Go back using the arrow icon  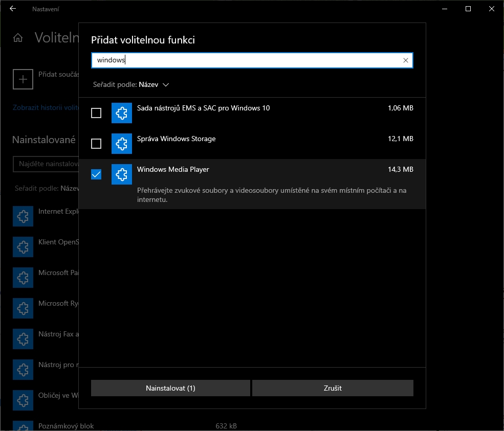[13, 9]
